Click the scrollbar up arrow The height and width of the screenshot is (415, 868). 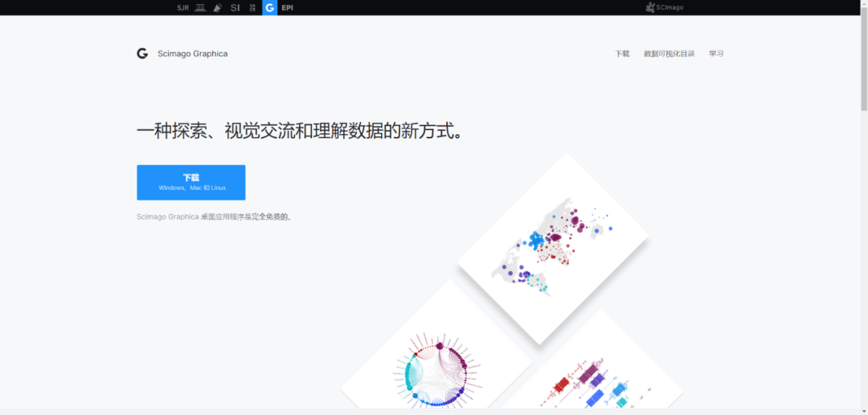863,3
